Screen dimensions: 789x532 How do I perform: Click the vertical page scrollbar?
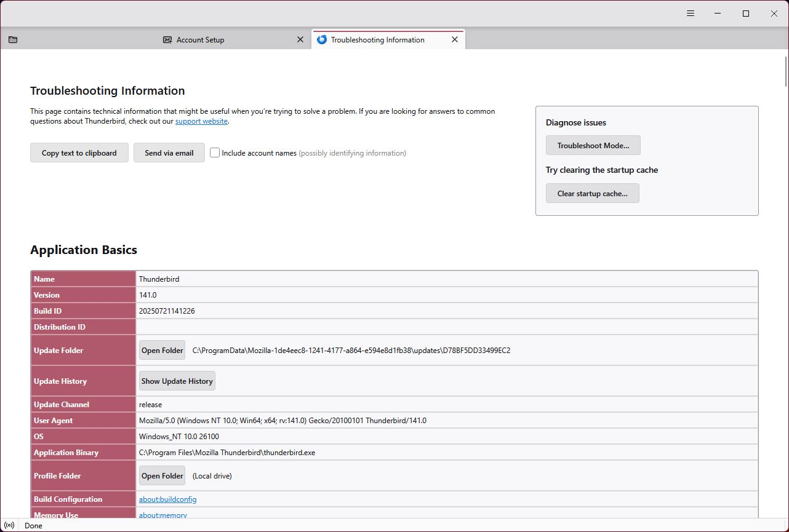click(785, 73)
